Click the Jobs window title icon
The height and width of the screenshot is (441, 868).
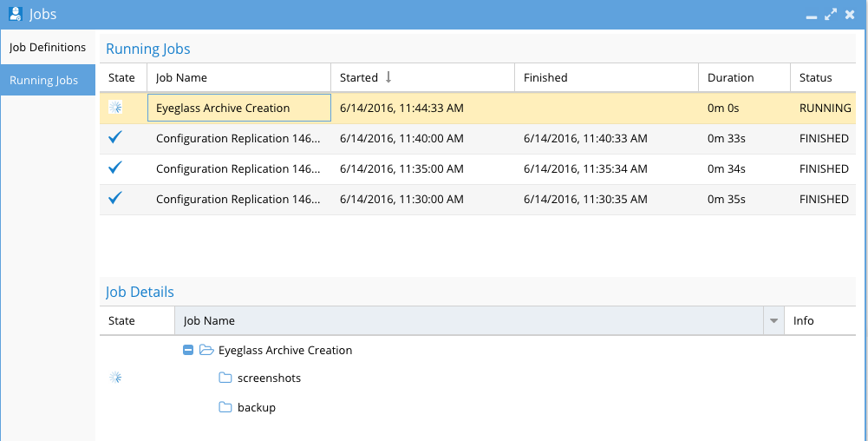click(16, 14)
